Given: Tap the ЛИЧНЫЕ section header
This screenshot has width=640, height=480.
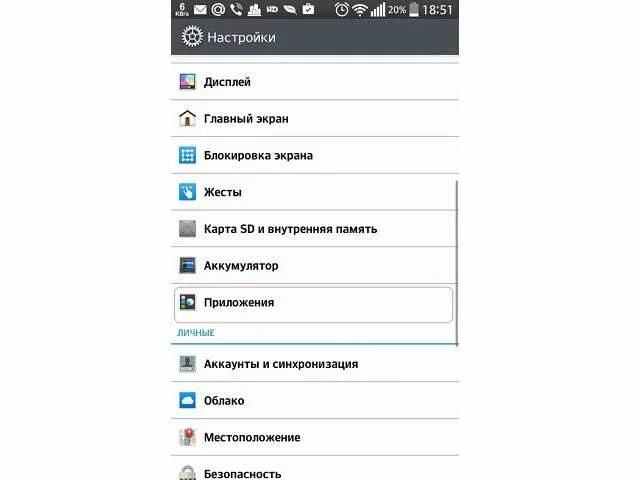Looking at the screenshot, I should (196, 333).
